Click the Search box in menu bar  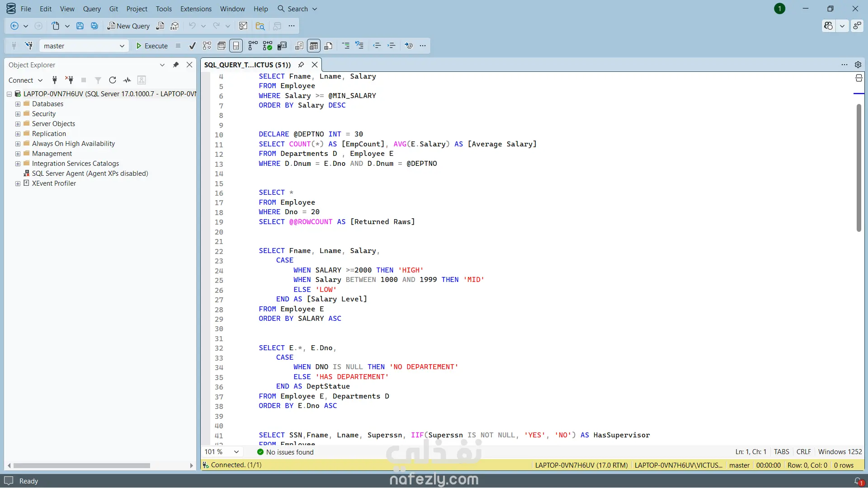(297, 9)
